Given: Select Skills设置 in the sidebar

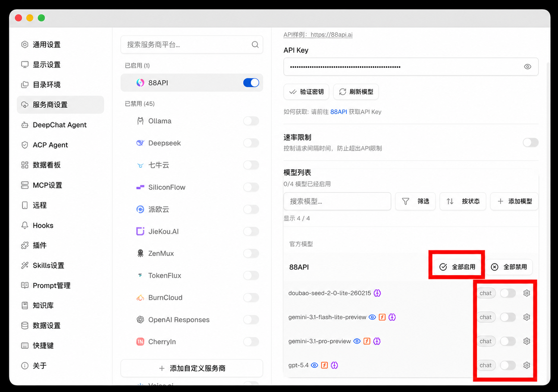Looking at the screenshot, I should point(60,266).
